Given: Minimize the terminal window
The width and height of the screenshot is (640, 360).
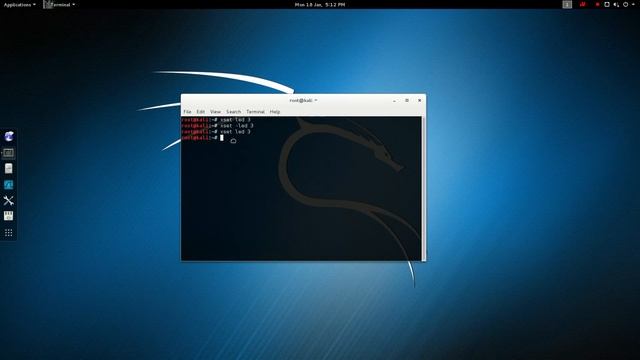Looking at the screenshot, I should click(394, 100).
